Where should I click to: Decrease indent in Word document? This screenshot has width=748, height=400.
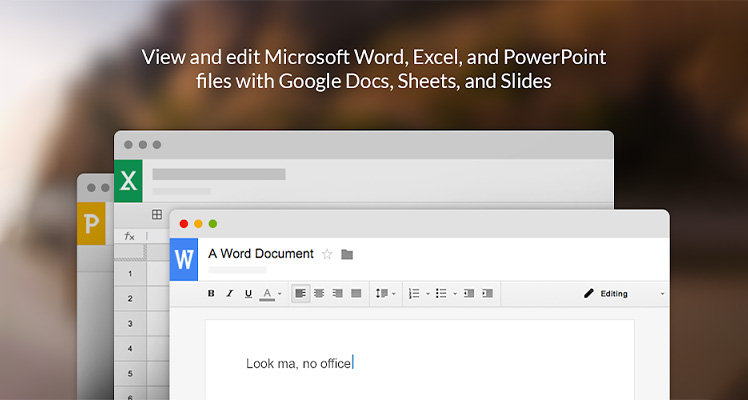click(469, 294)
